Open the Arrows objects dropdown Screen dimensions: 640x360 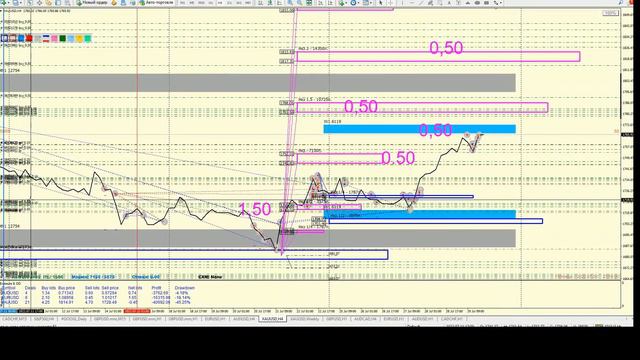pyautogui.click(x=498, y=2)
